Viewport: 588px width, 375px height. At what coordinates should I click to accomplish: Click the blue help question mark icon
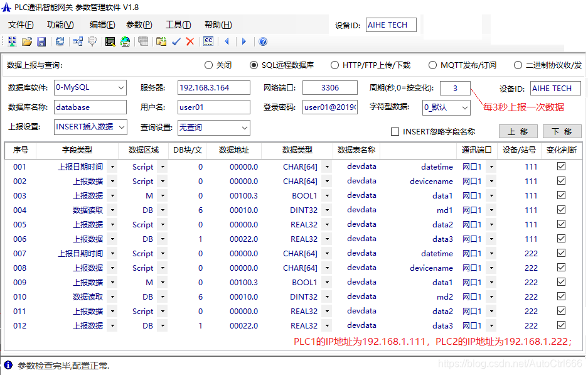click(263, 41)
